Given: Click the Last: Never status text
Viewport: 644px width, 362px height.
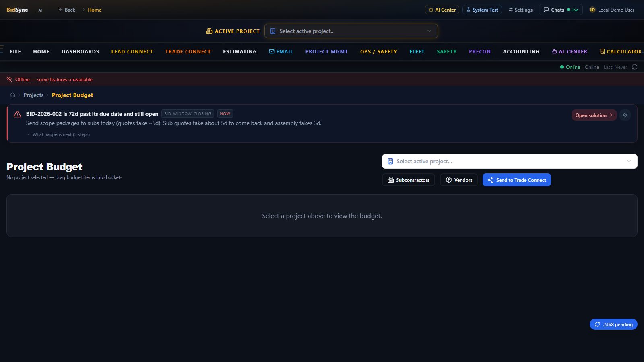Looking at the screenshot, I should pos(615,67).
